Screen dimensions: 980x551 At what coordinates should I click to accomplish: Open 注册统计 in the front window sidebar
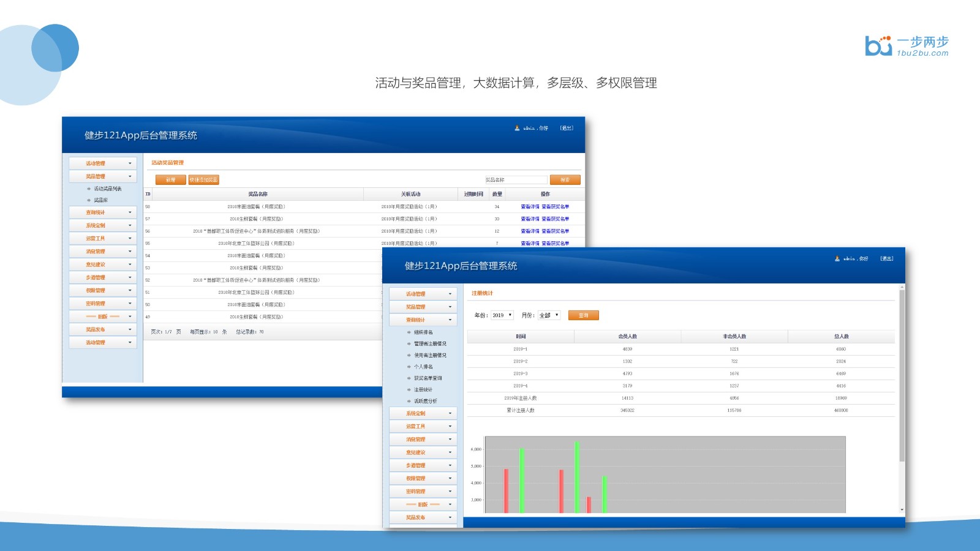pyautogui.click(x=423, y=390)
